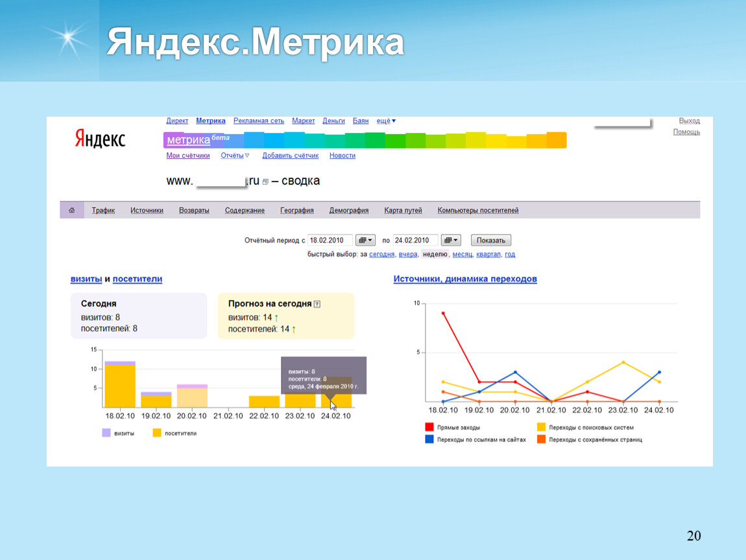Screen dimensions: 746x560
Task: Click the 22.02.10 bar in visits chart
Action: (264, 402)
